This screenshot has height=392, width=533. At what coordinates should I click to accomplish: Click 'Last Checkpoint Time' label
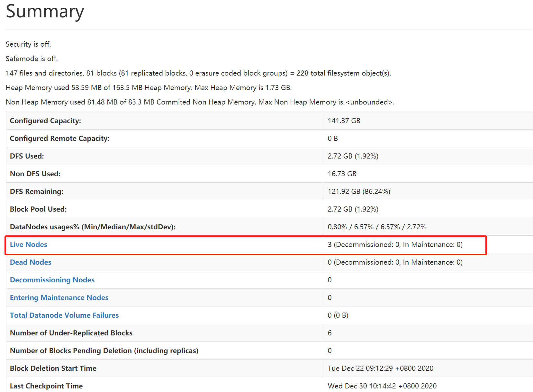46,386
